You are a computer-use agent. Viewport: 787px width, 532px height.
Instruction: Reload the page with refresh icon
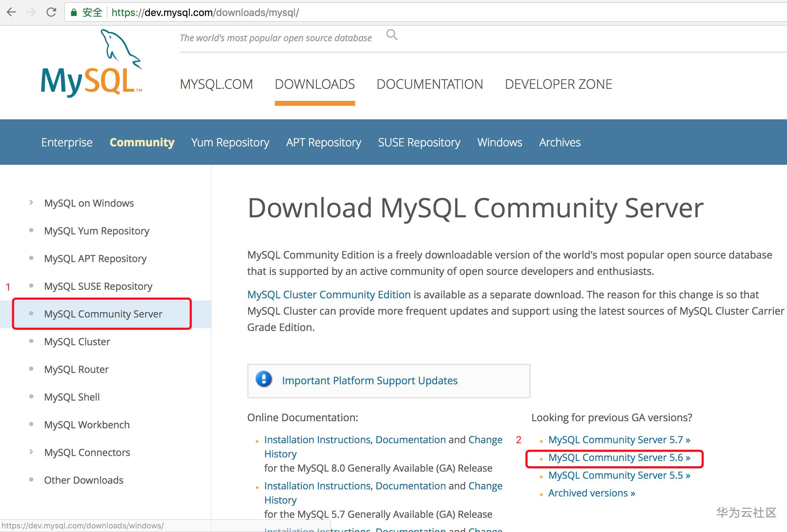click(51, 12)
